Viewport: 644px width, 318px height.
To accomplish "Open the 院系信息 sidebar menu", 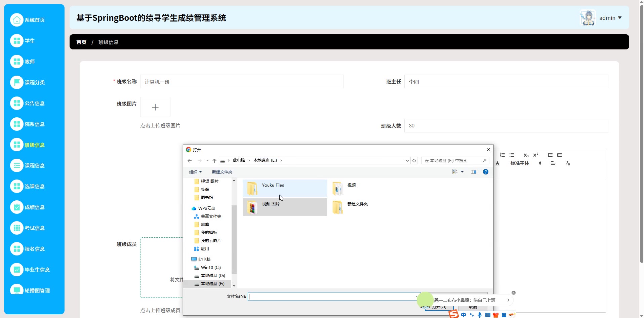I will tap(34, 124).
